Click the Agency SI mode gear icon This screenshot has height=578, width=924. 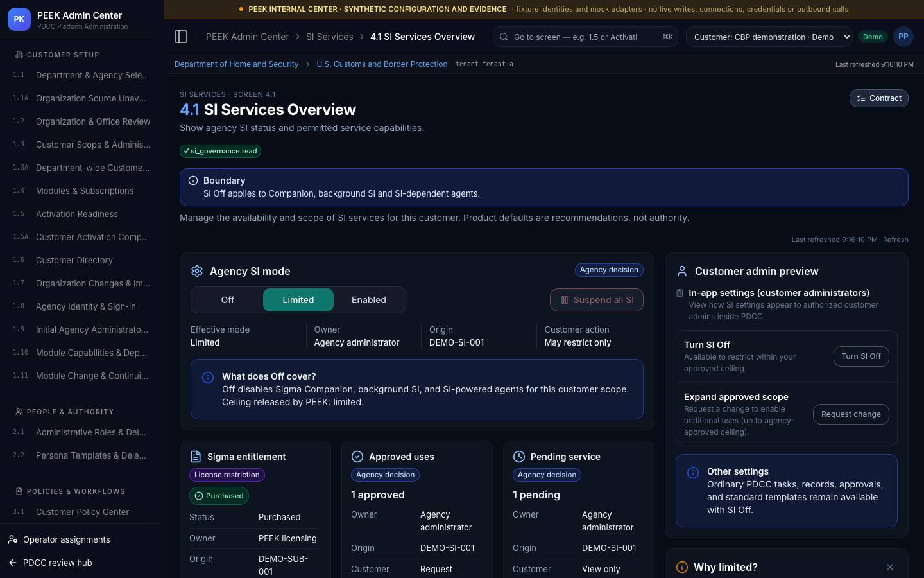click(197, 271)
